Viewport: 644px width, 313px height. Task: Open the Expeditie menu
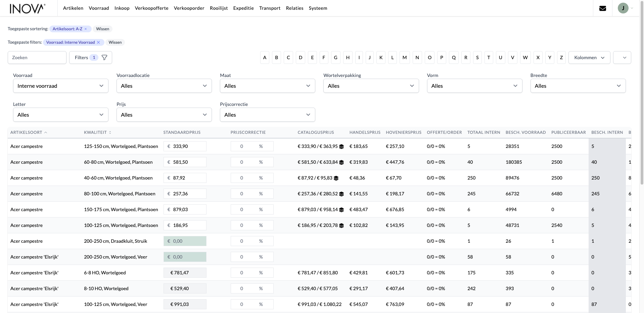point(243,8)
